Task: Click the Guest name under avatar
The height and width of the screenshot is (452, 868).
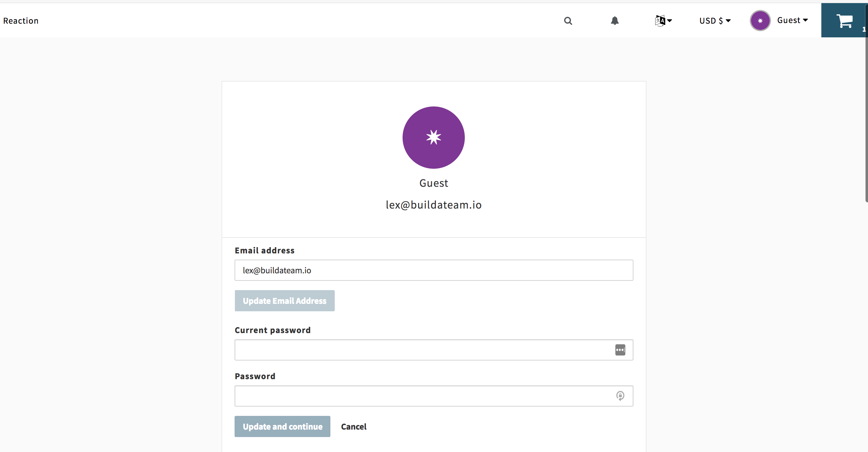Action: coord(434,183)
